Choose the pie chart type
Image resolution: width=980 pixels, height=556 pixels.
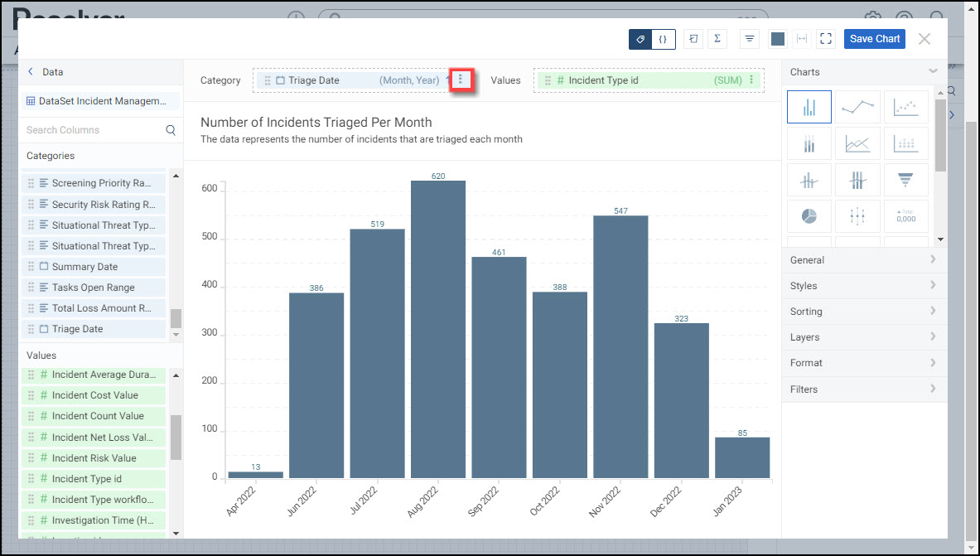(x=809, y=215)
